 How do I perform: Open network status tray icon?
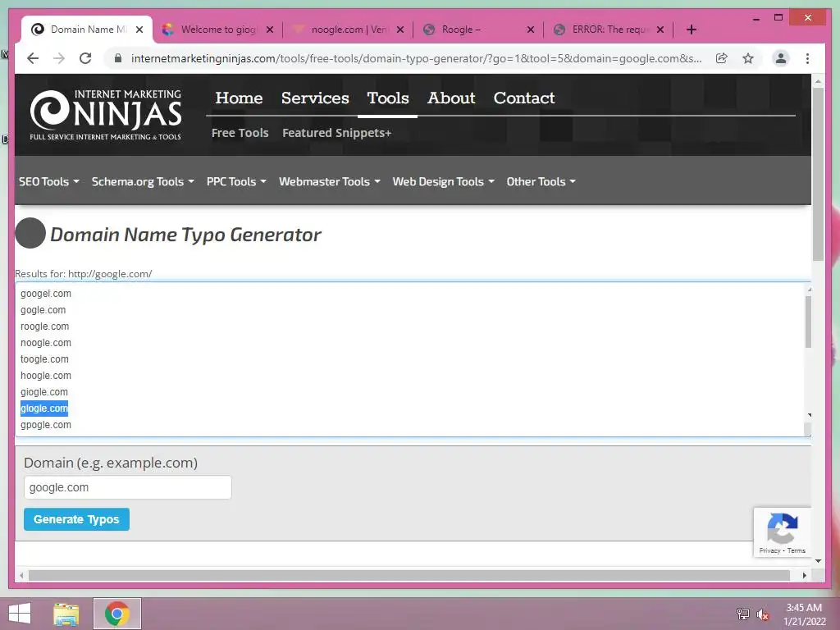tap(742, 614)
